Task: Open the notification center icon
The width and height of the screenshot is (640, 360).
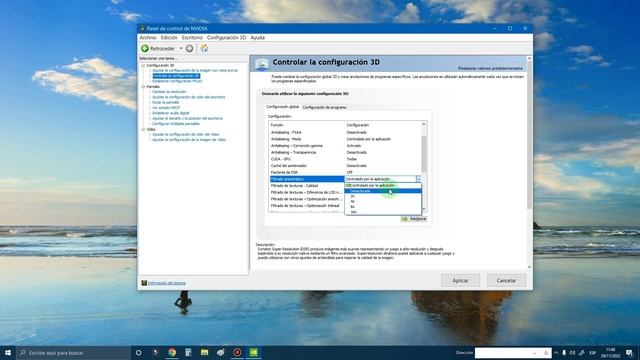Action: [x=629, y=353]
